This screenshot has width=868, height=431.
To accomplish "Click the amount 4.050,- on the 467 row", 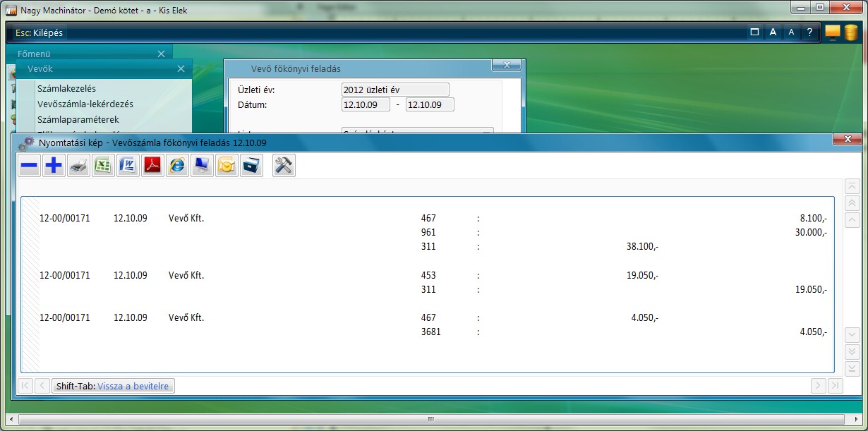I will click(645, 317).
